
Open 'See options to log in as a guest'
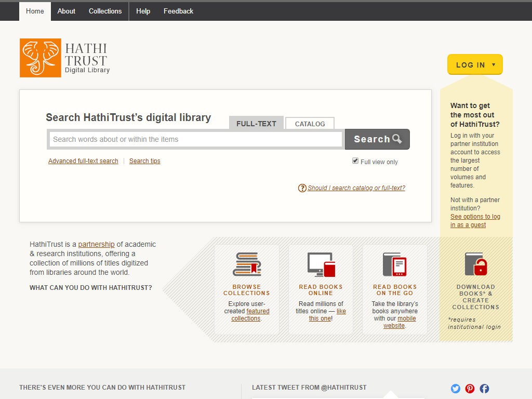tap(475, 220)
